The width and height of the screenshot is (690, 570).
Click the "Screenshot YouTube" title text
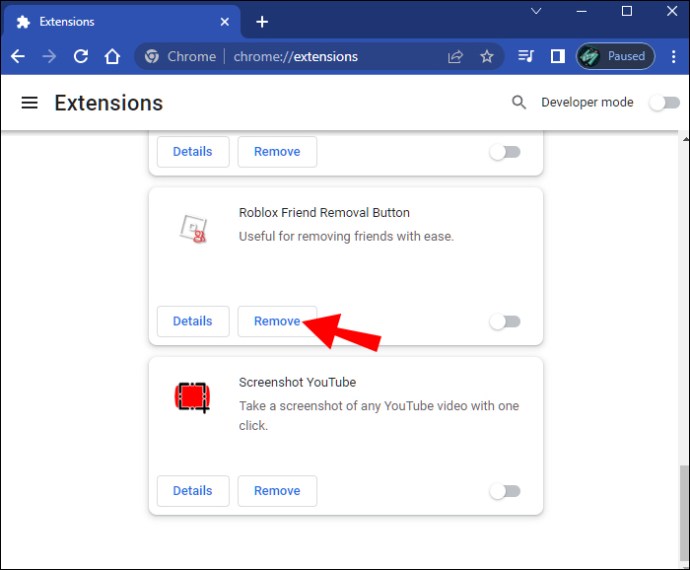coord(297,382)
